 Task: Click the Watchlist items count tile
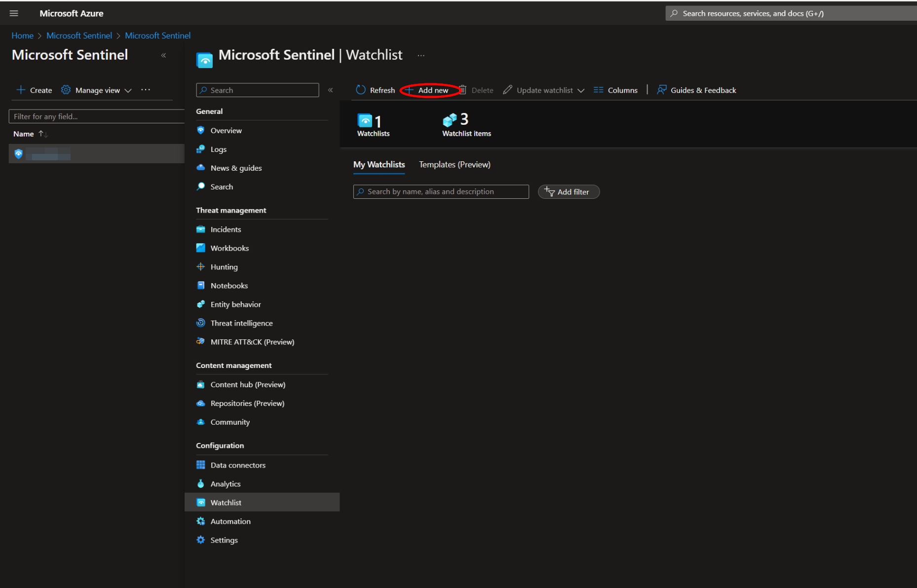466,125
